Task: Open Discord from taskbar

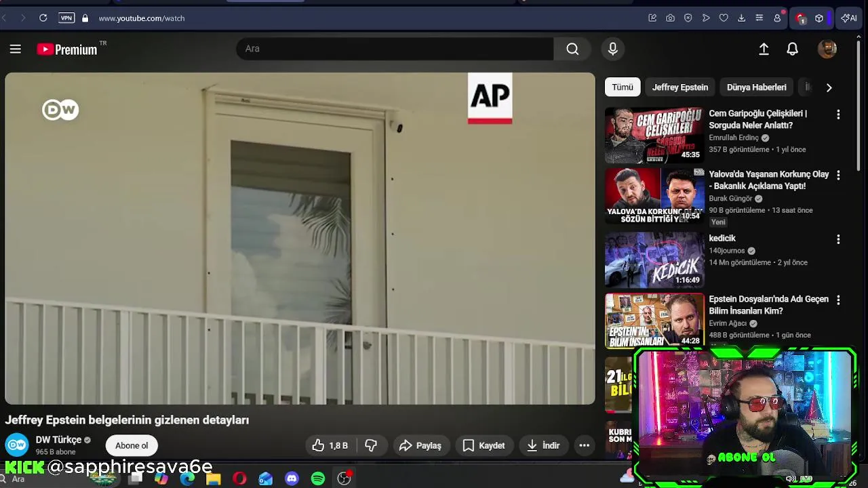Action: point(292,479)
